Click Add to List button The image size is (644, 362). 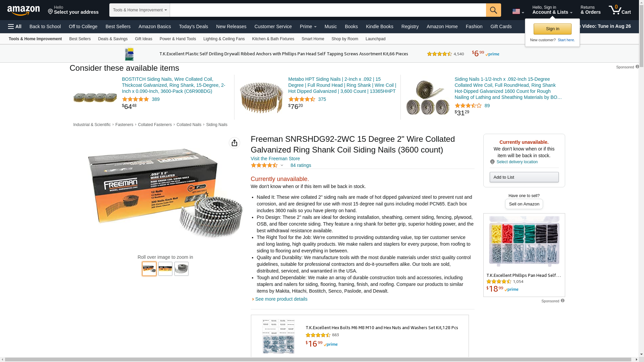(524, 177)
